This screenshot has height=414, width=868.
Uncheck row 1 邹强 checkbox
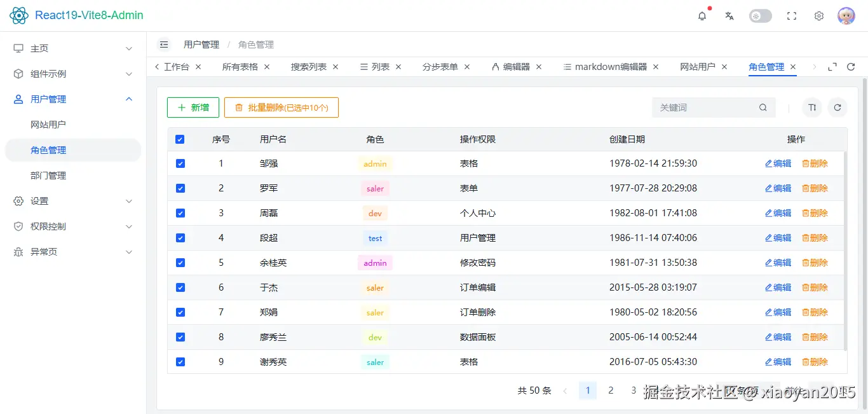[180, 163]
